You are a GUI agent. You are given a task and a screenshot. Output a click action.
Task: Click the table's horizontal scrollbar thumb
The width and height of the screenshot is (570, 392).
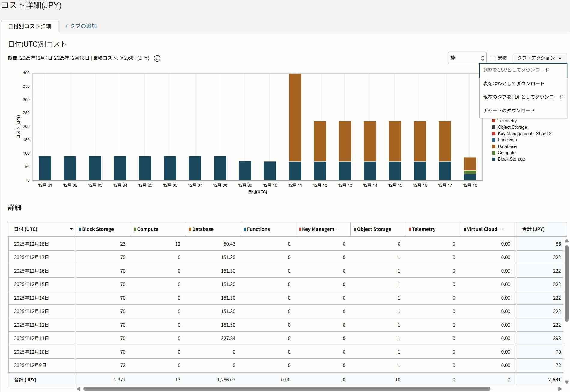(287, 389)
